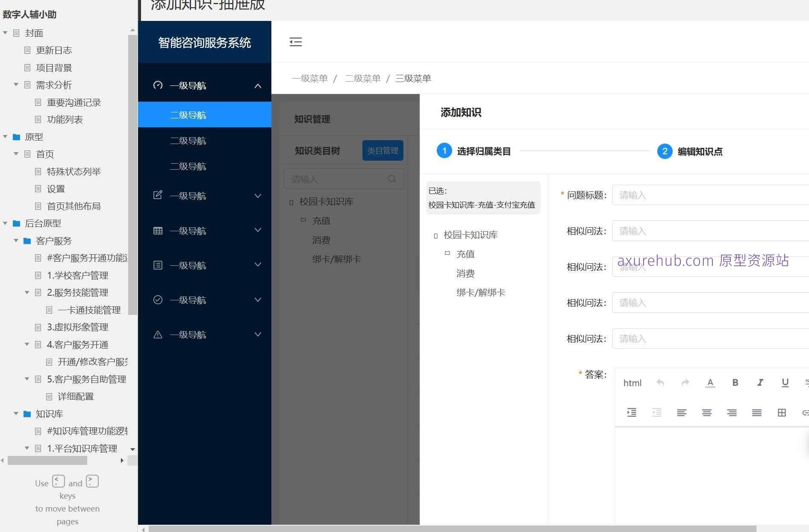Undo changes in the answer editor
Viewport: 809px width, 532px height.
660,382
